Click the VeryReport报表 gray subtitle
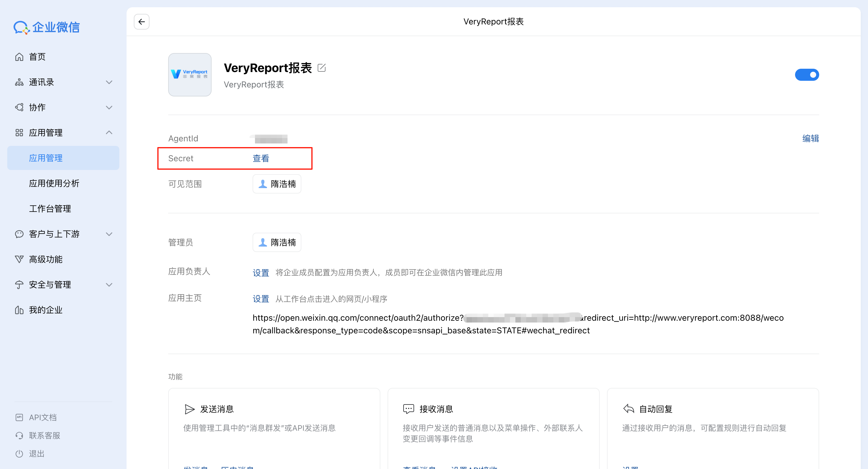This screenshot has height=469, width=868. point(254,85)
